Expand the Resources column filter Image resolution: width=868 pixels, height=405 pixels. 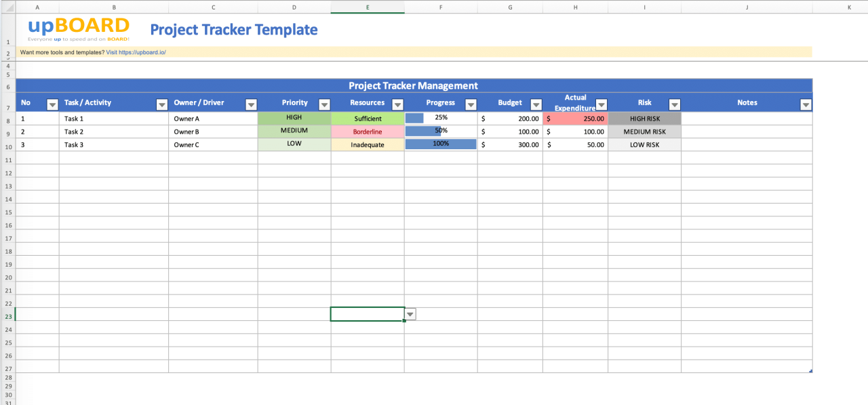click(x=397, y=104)
